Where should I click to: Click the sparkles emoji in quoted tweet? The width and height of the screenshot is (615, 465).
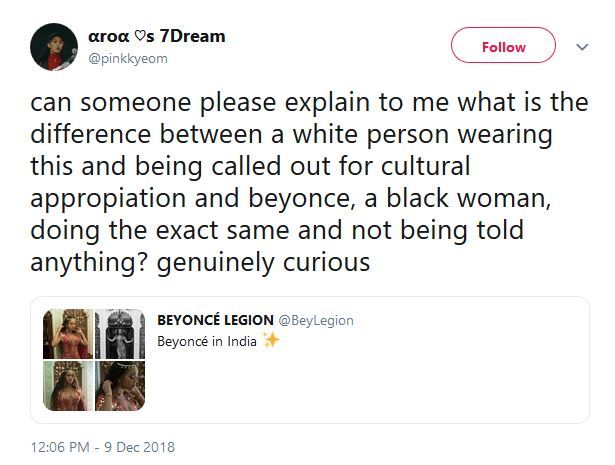coord(270,340)
